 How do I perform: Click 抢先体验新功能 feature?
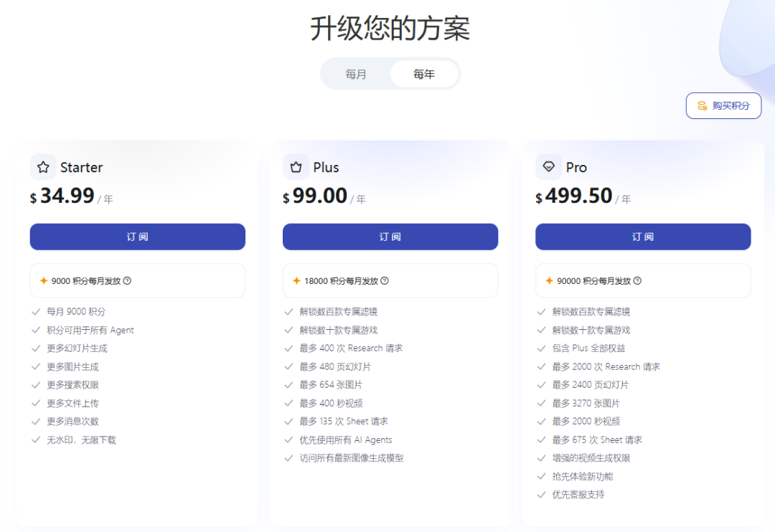pos(583,476)
